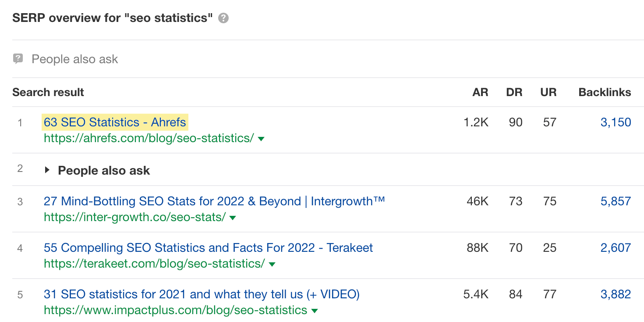Image resolution: width=644 pixels, height=322 pixels.
Task: Expand the People also ask section in row 2
Action: [48, 170]
